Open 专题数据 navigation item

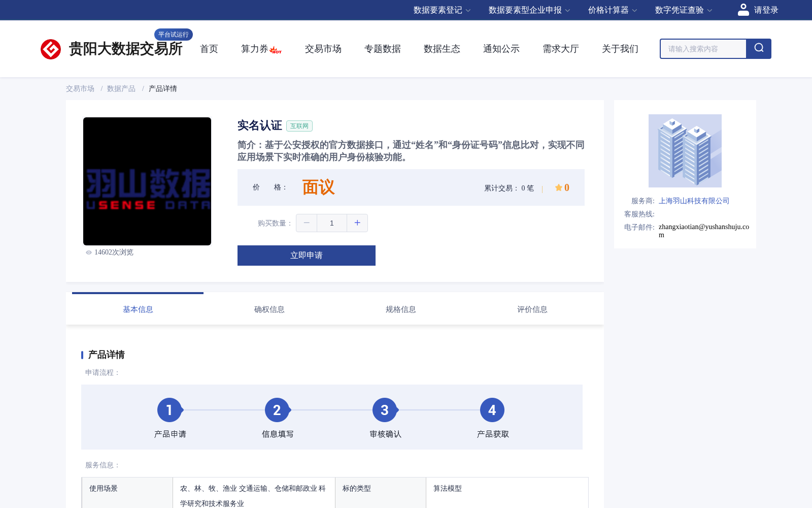point(383,49)
